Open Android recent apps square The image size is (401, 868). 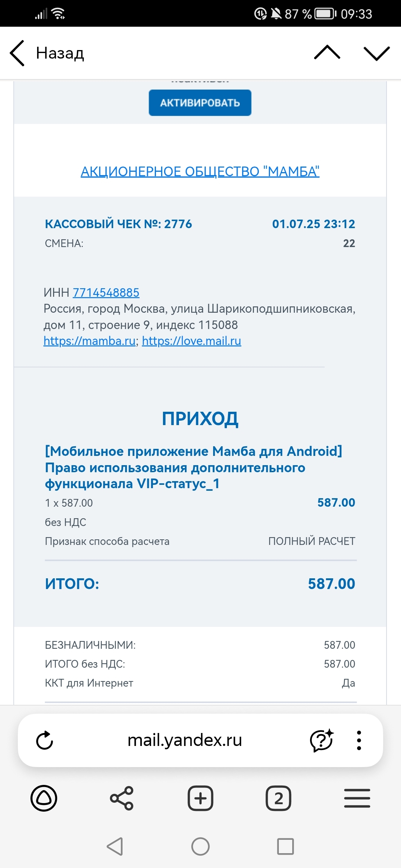(286, 846)
